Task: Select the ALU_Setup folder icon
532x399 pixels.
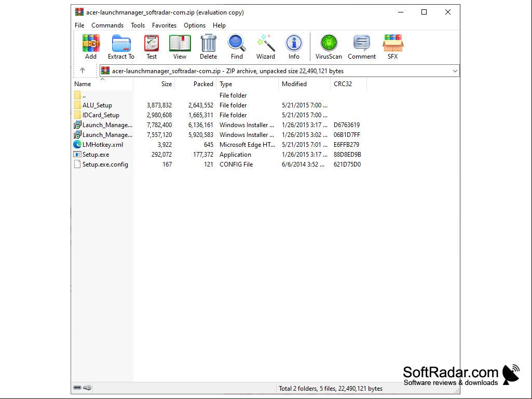Action: [77, 105]
